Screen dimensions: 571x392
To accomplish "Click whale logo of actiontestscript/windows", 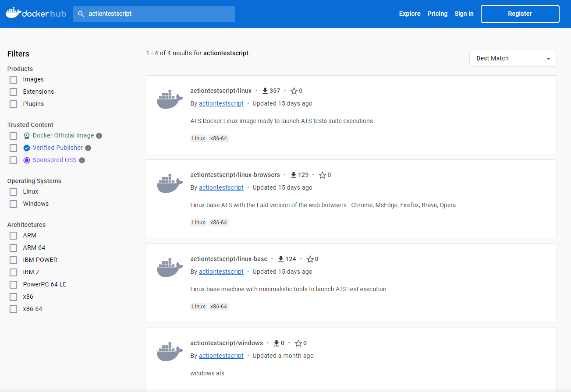I will [x=170, y=352].
